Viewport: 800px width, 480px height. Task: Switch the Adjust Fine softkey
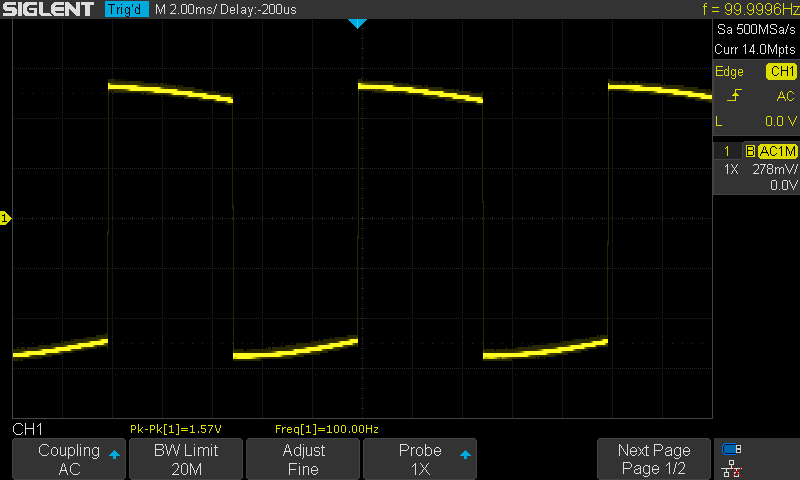point(303,459)
